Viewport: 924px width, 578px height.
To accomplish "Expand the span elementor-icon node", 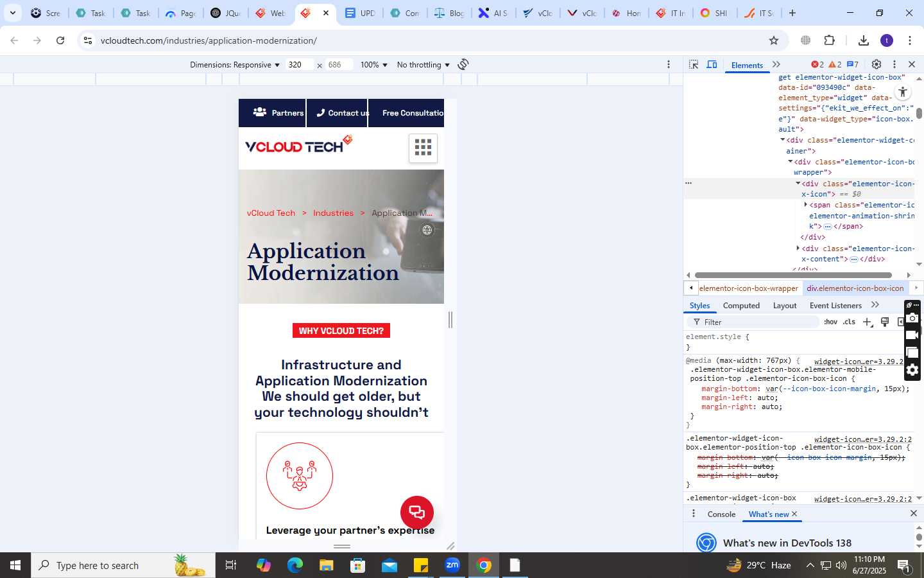I will tap(806, 205).
